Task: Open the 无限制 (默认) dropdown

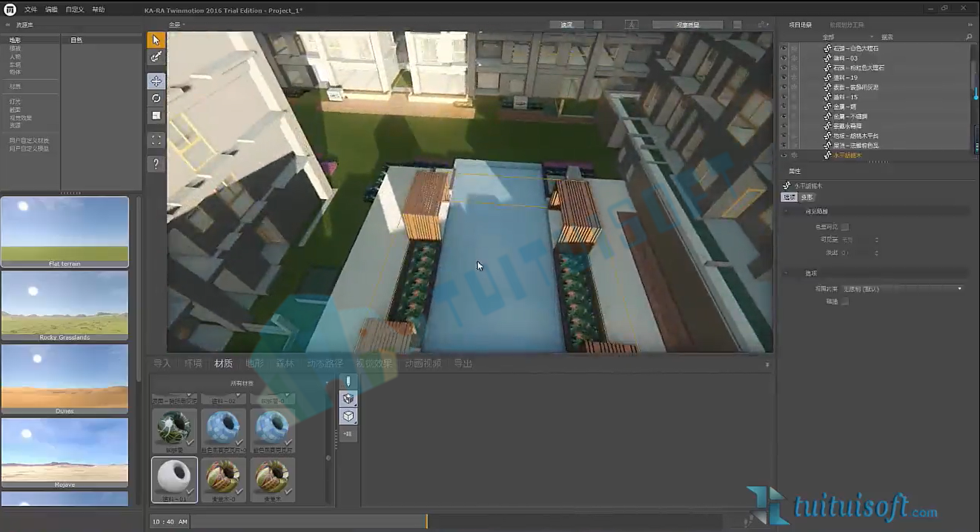Action: pyautogui.click(x=902, y=288)
